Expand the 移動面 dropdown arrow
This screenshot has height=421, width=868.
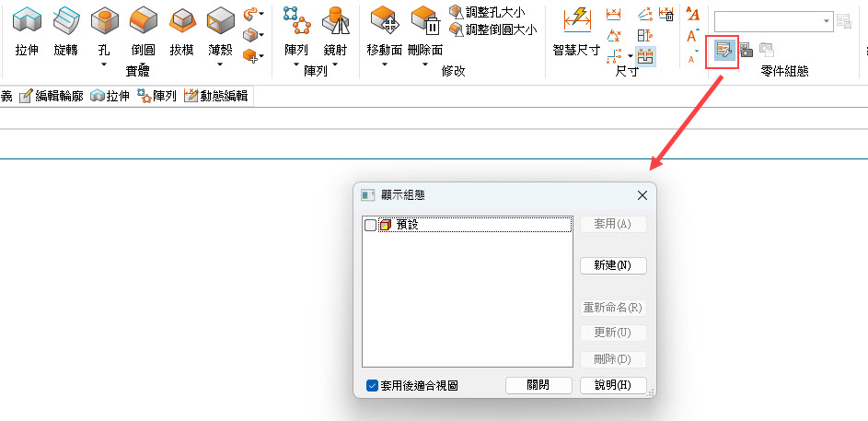click(x=383, y=65)
